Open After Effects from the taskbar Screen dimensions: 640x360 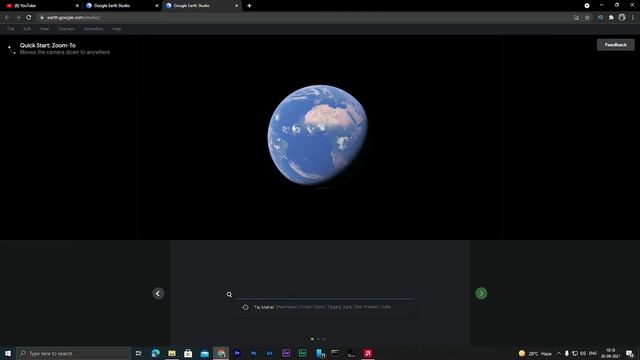286,353
